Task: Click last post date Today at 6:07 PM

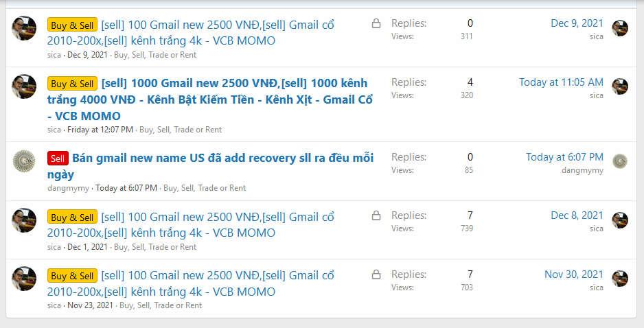Action: point(564,157)
